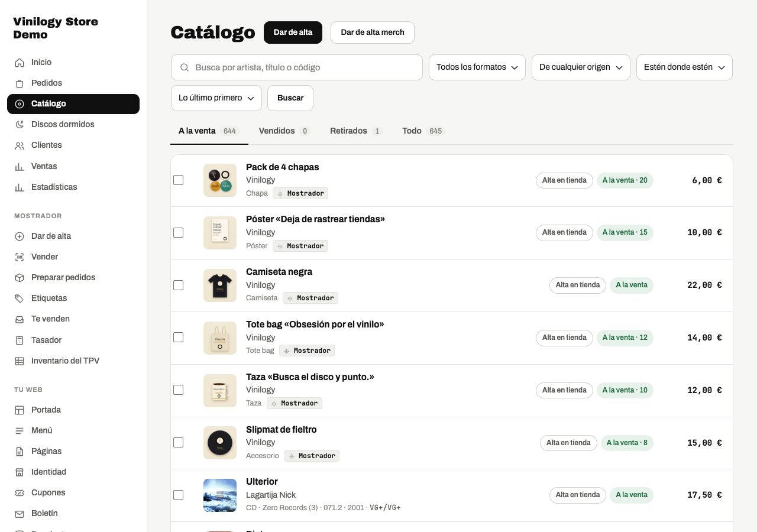Tick the Taza «Busca el disco y punto.» checkbox
757x532 pixels.
tap(178, 390)
